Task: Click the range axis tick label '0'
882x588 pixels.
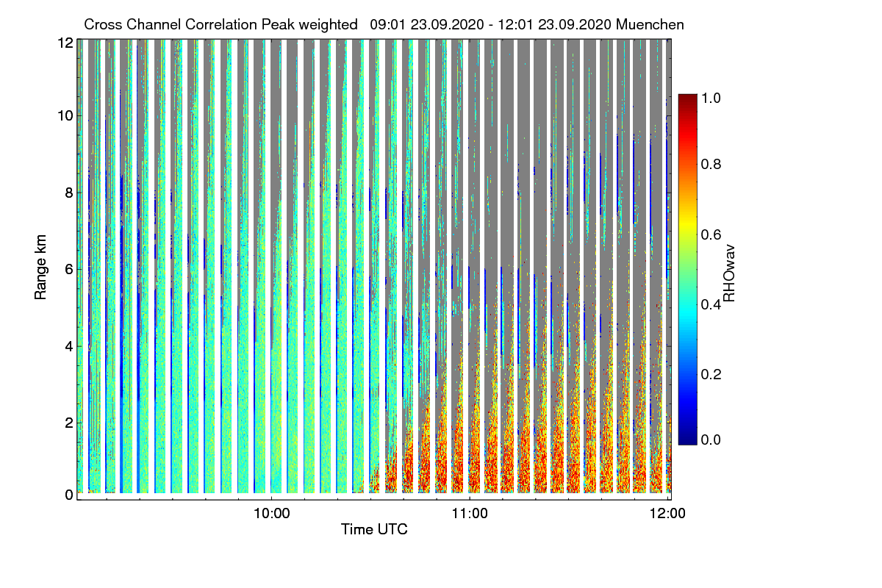Action: 68,495
